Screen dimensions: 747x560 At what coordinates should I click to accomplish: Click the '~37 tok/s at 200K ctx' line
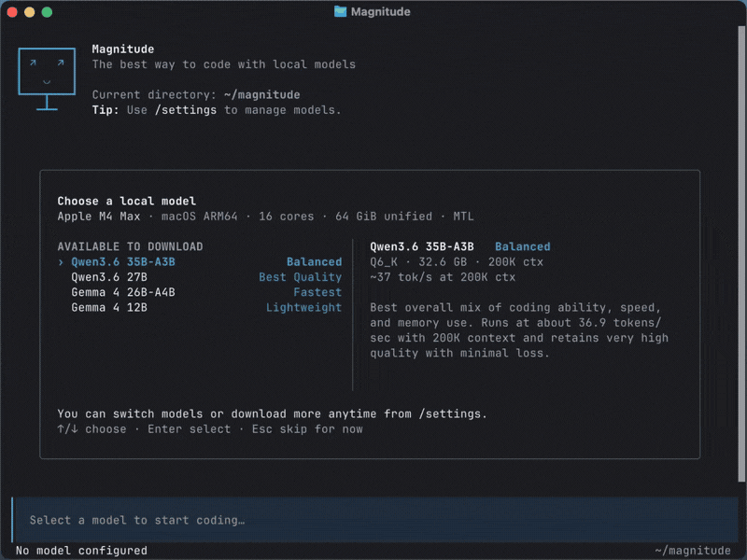[x=443, y=277]
